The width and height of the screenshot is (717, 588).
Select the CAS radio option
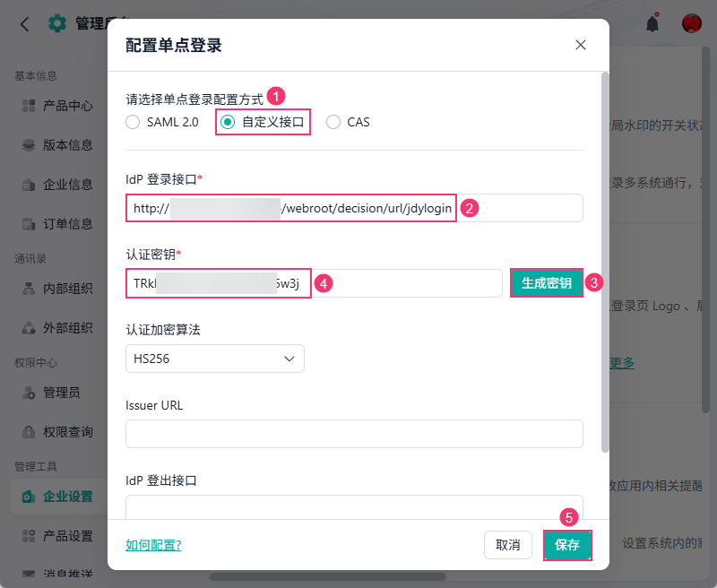pos(333,122)
